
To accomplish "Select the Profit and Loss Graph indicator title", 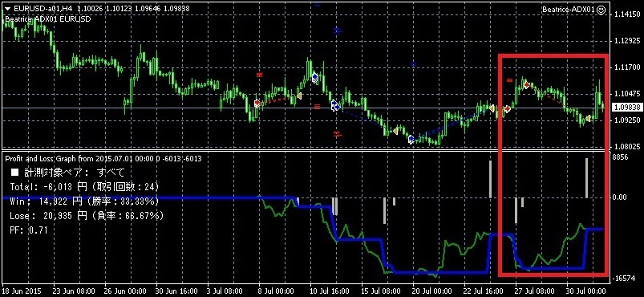I will point(103,158).
